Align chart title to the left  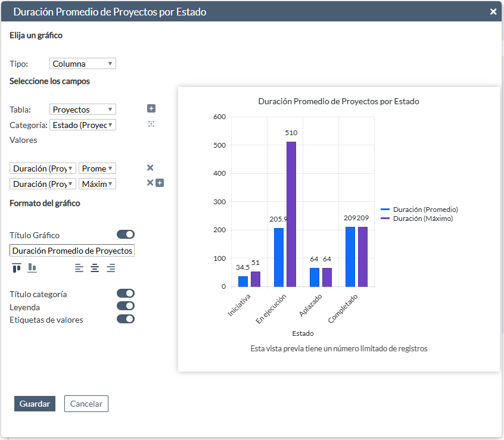pyautogui.click(x=79, y=268)
